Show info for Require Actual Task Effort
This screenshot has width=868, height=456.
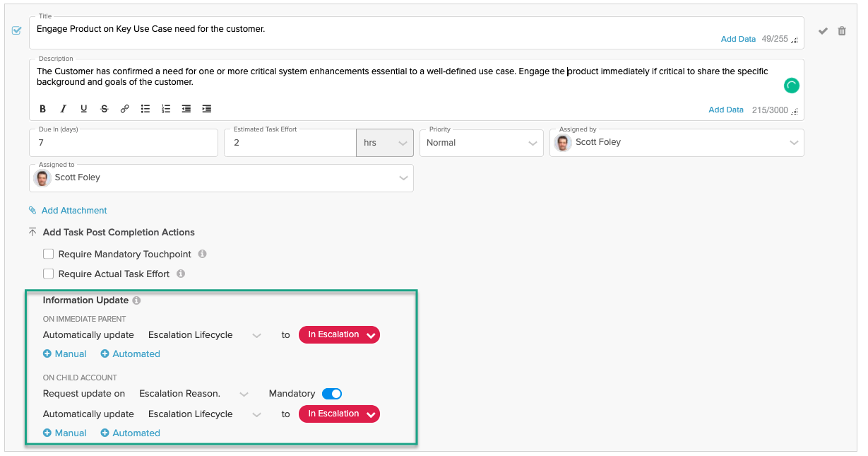(181, 274)
